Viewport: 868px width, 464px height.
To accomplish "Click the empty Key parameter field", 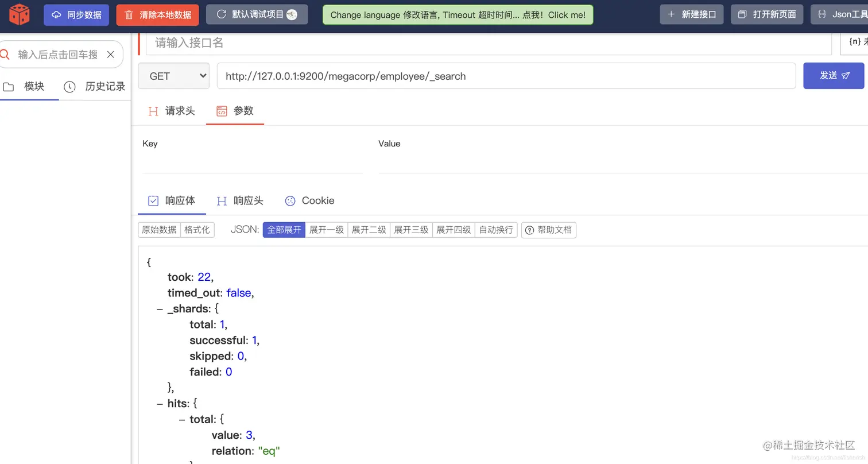I will tap(253, 163).
